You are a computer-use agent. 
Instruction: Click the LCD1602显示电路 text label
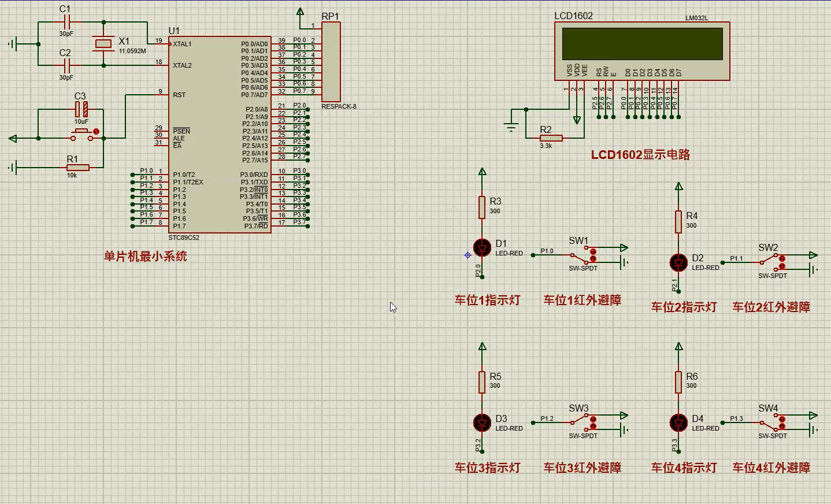pos(640,155)
